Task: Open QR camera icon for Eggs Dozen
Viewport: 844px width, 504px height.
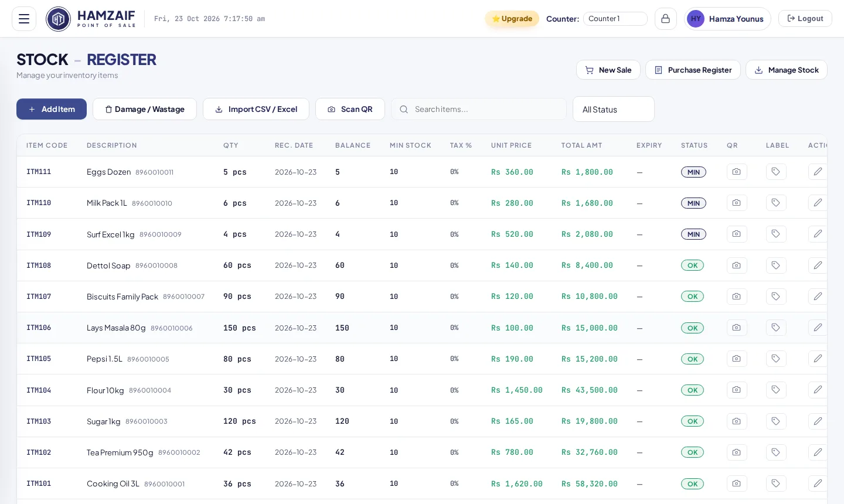Action: (x=737, y=172)
